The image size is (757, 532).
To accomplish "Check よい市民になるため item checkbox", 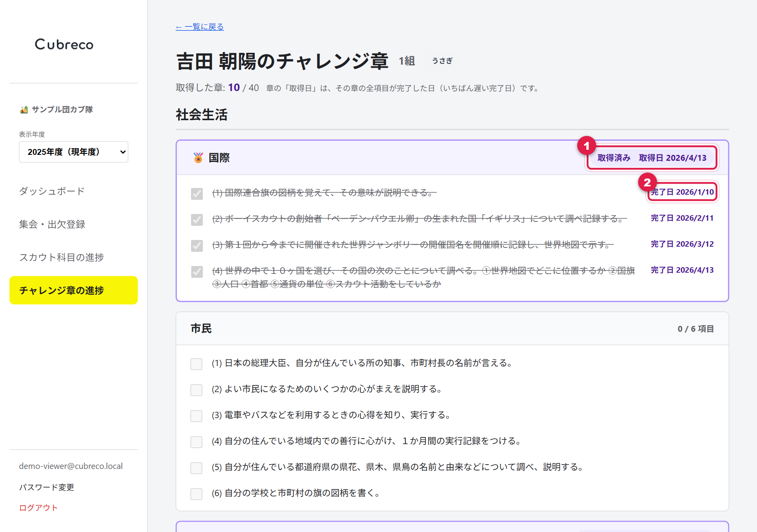I will click(x=196, y=390).
